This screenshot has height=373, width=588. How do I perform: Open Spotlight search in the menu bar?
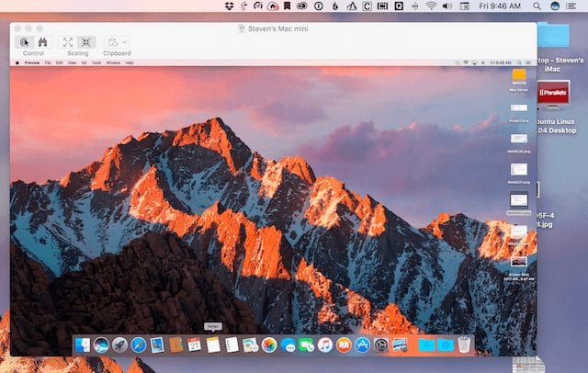pyautogui.click(x=535, y=6)
